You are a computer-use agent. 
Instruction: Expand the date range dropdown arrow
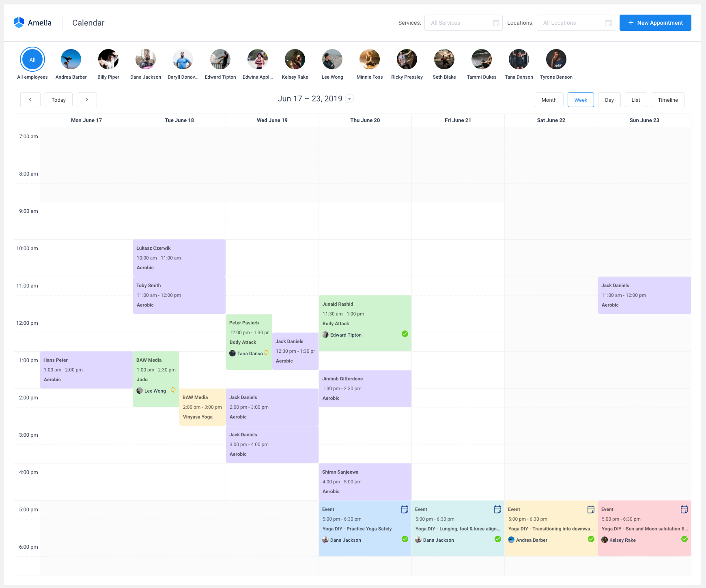[x=349, y=99]
